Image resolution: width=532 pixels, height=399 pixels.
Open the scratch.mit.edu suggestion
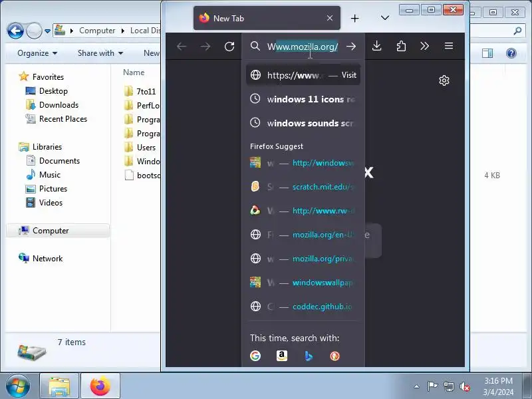303,187
